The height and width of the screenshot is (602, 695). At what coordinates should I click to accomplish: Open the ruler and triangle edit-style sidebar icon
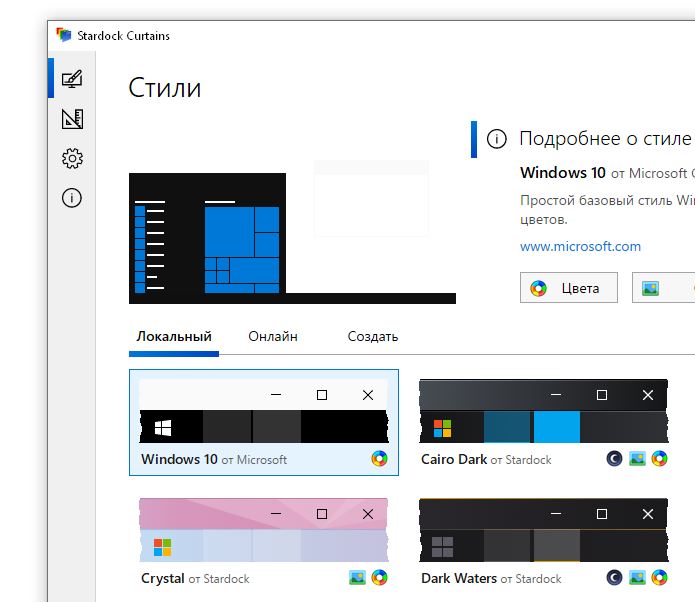click(72, 119)
